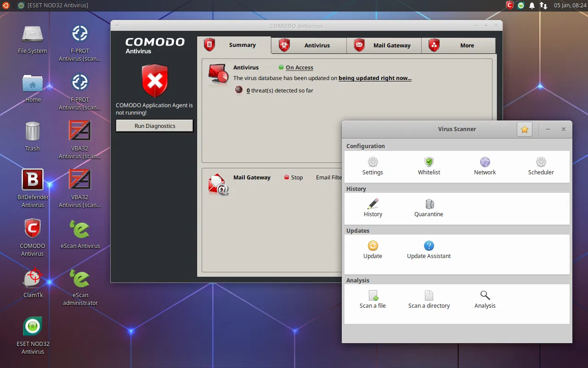Open Settings in Virus Scanner
Image resolution: width=588 pixels, height=368 pixels.
[x=373, y=167]
